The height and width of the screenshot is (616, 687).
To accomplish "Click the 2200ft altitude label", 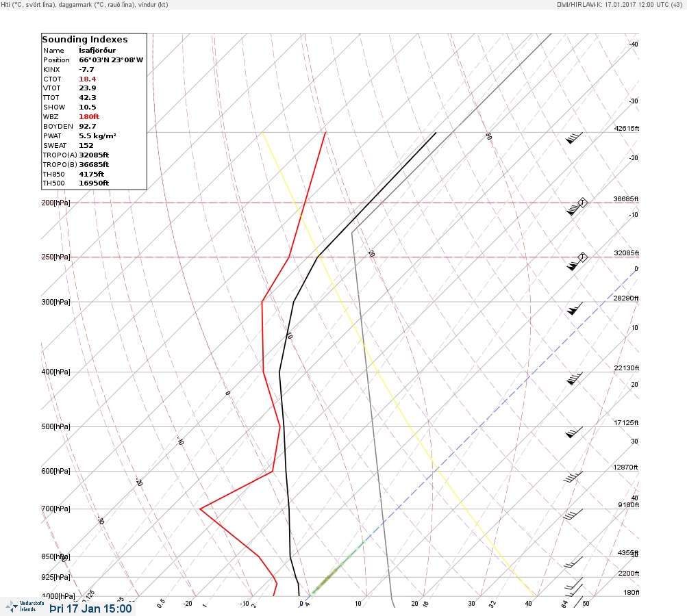I will (x=628, y=573).
